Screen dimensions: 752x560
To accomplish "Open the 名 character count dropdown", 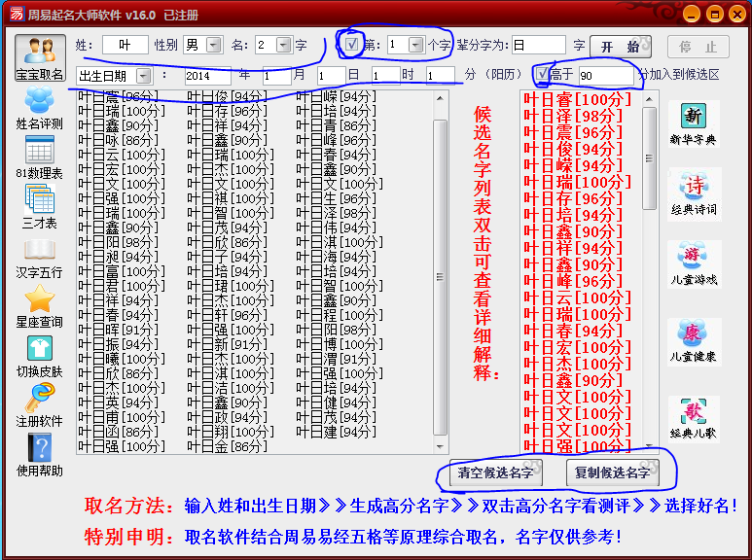I will coord(283,45).
